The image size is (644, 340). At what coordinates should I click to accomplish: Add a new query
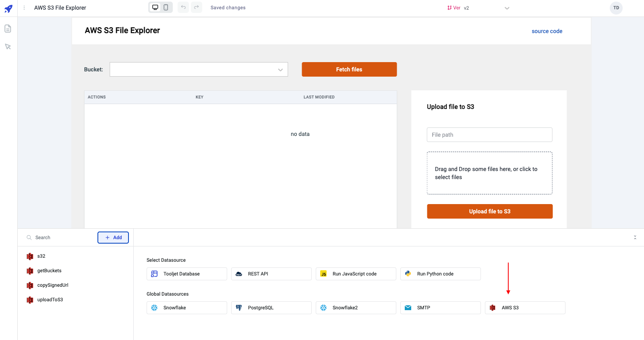pos(113,238)
